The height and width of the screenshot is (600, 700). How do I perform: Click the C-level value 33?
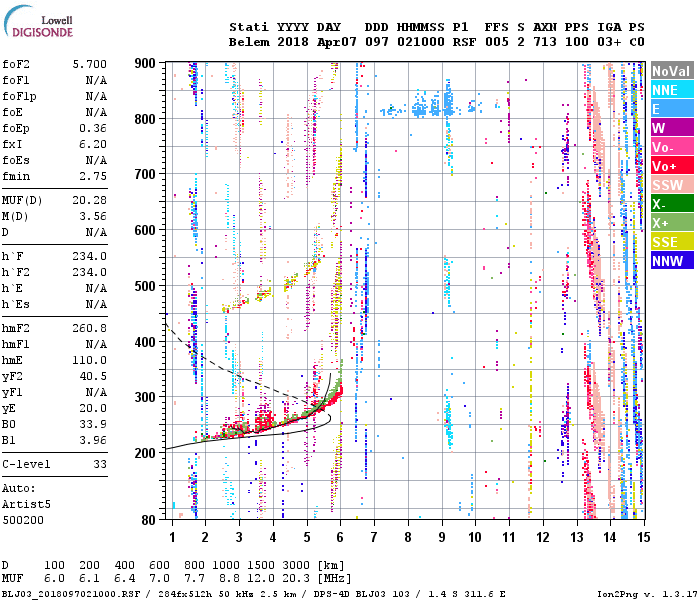(x=100, y=464)
